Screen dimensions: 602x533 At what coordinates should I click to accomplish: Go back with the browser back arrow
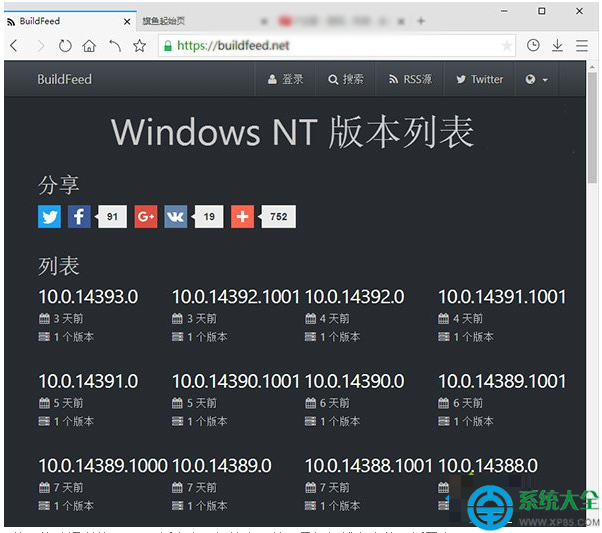(x=14, y=46)
